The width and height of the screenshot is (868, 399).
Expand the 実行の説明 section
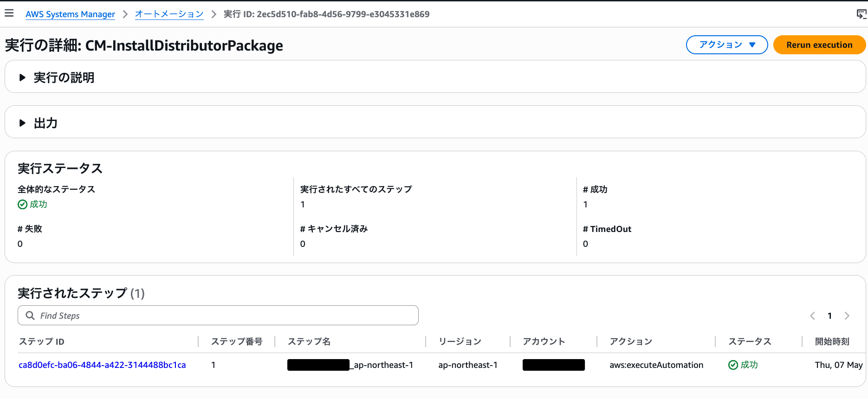coord(22,77)
